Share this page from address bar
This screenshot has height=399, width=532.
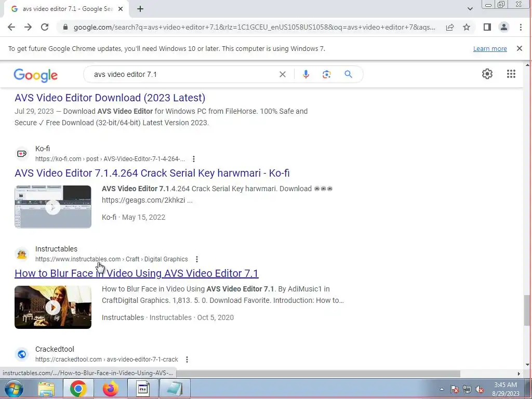point(450,27)
